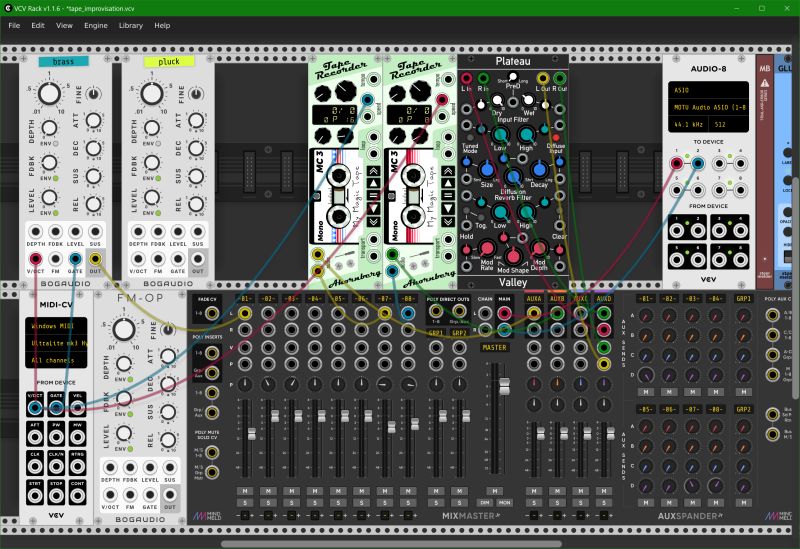Mute the MixMaster master channel
Screen dimensions: 800x549
[494, 491]
